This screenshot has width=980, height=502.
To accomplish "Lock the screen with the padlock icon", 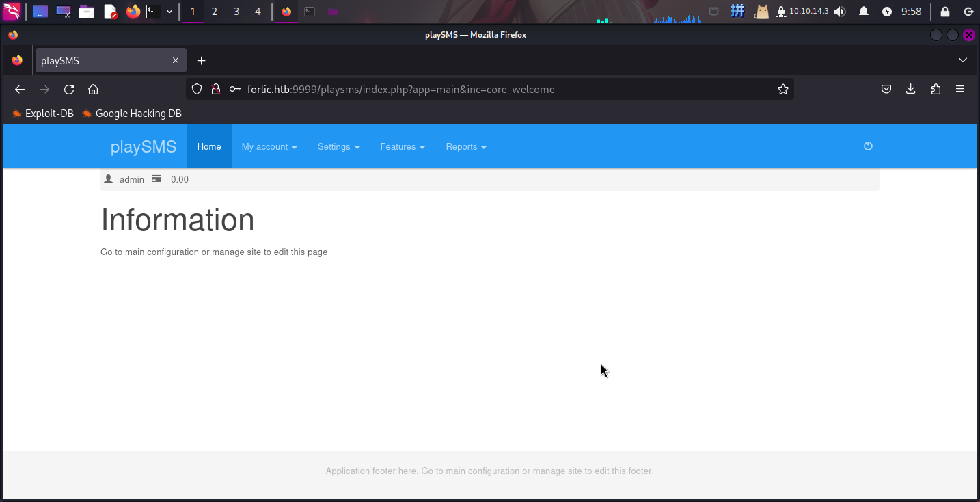I will tap(945, 12).
